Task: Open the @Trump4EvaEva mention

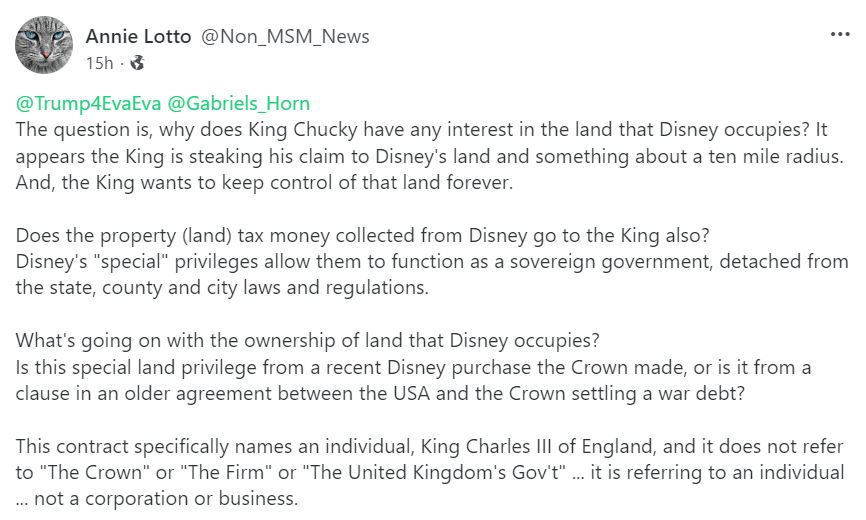Action: (x=88, y=103)
